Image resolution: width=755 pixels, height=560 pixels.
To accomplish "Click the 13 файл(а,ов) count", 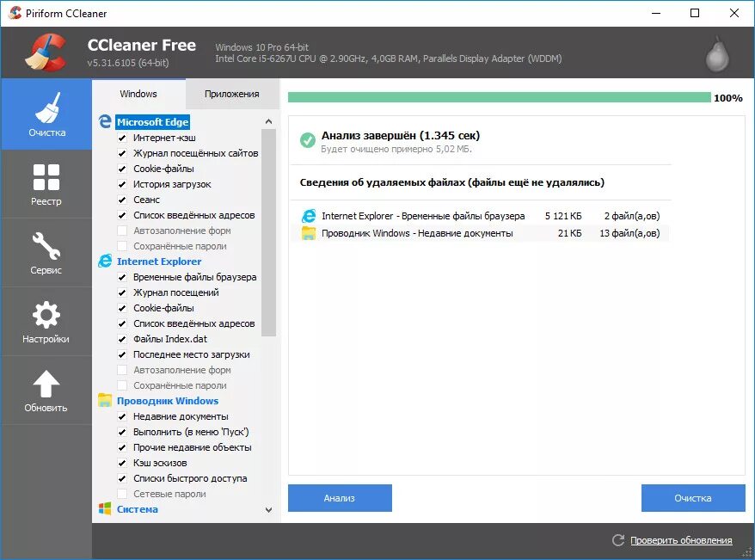I will pos(629,233).
